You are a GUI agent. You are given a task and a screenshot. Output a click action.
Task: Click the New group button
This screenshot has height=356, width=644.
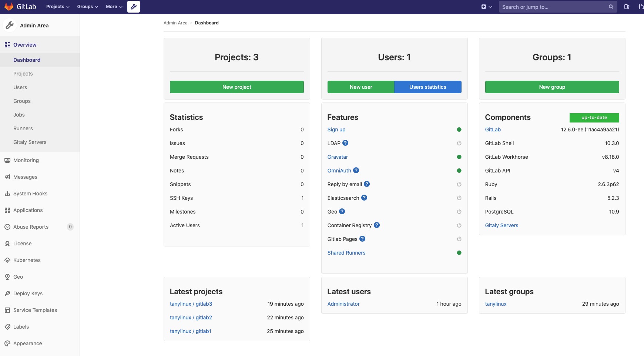point(552,87)
